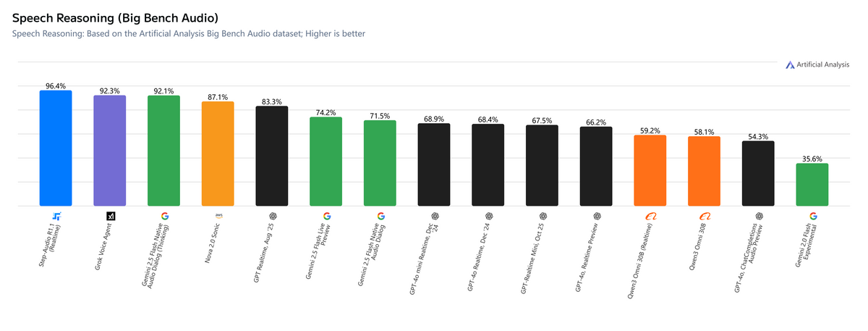Click the Speech Reasoning (Big Bench Audio) title
Viewport: 868px width, 331px height.
[x=116, y=16]
